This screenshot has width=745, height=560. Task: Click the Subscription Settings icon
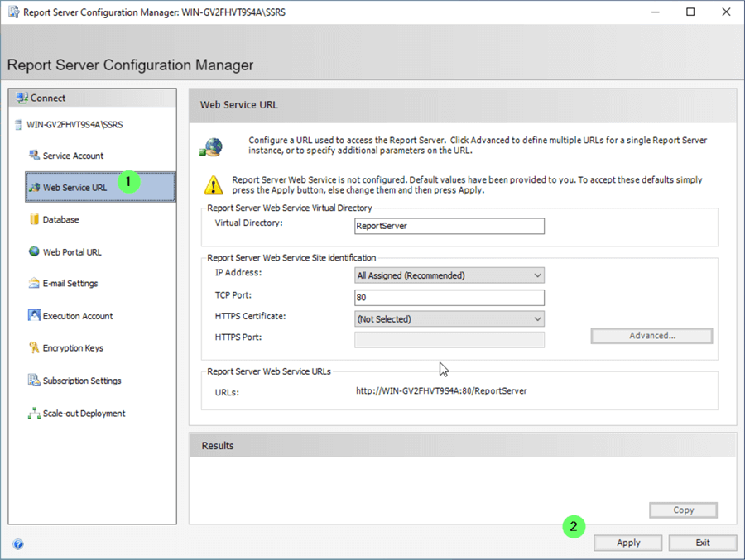point(34,381)
